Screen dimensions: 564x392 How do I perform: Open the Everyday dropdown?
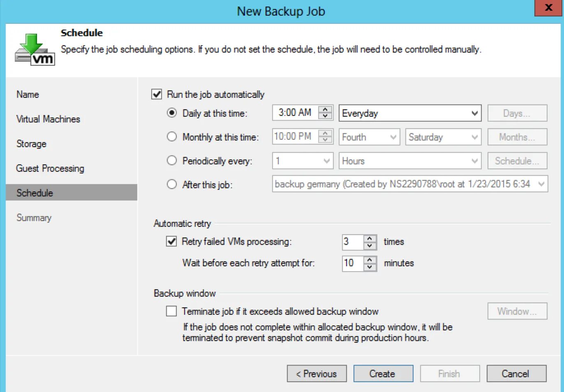410,113
